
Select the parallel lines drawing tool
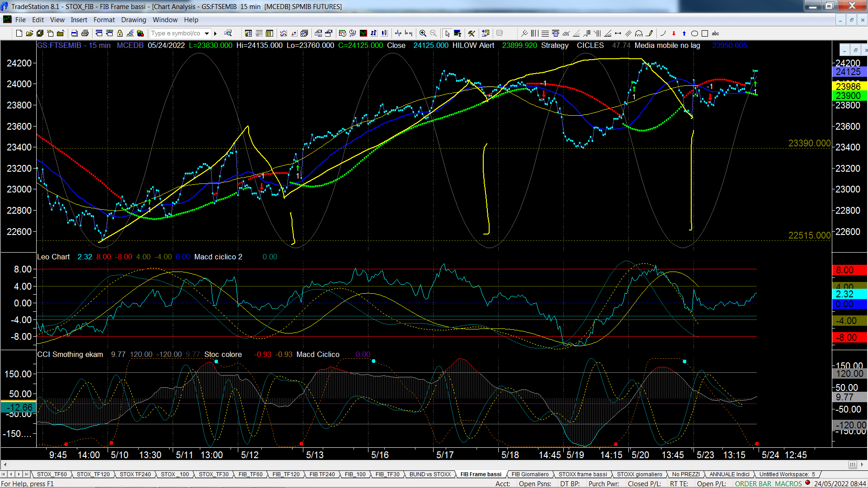coord(628,33)
